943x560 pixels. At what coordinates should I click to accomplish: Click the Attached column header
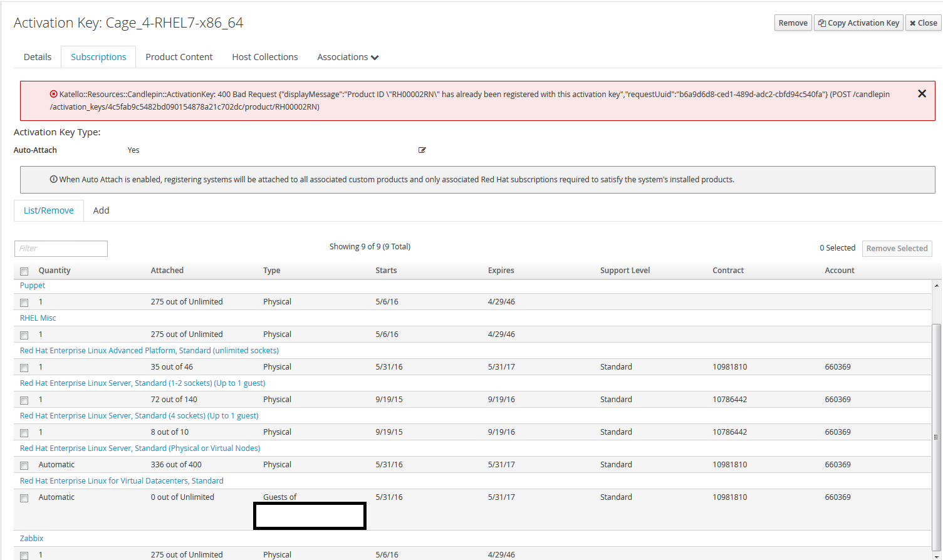[167, 271]
